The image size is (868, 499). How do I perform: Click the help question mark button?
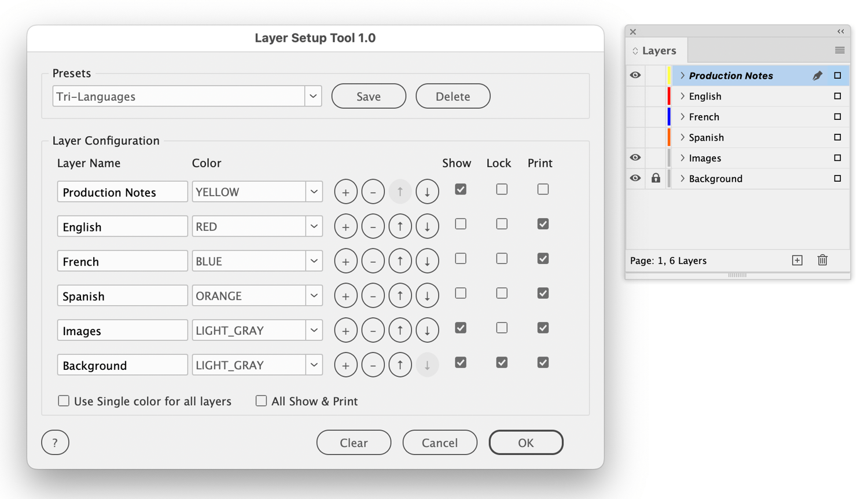[55, 443]
